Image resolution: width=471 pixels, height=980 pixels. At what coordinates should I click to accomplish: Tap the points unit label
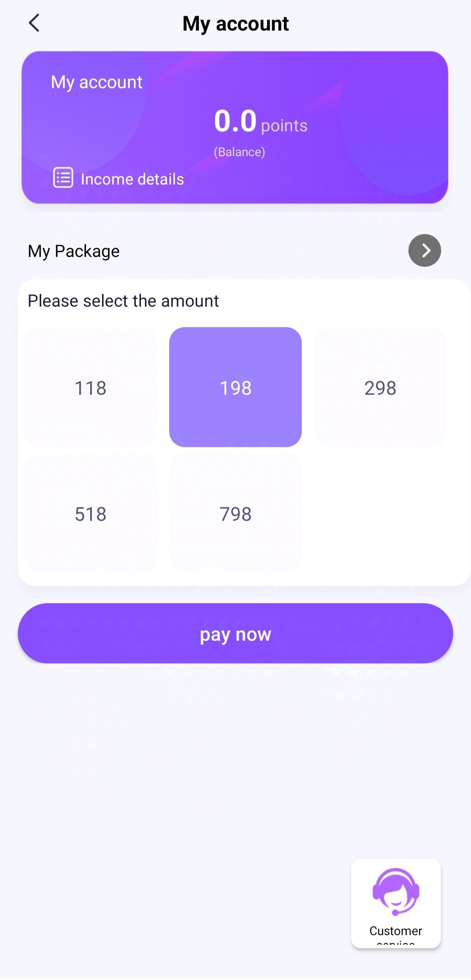point(284,126)
